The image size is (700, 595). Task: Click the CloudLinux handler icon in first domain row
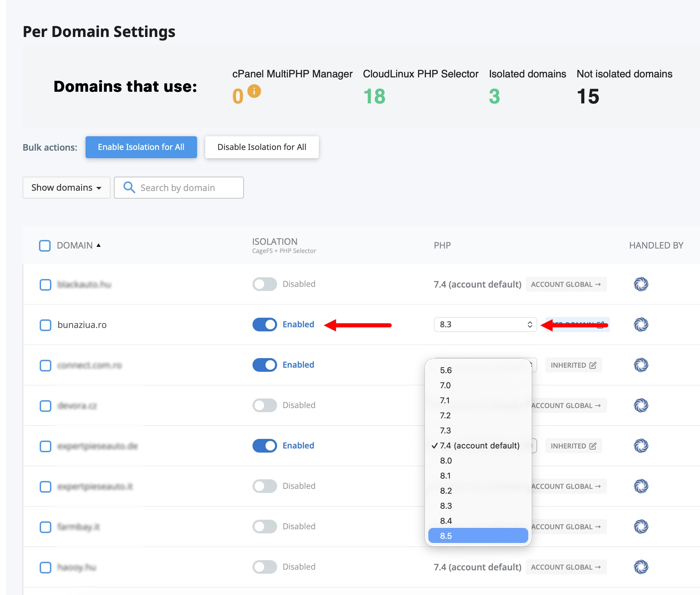tap(641, 284)
